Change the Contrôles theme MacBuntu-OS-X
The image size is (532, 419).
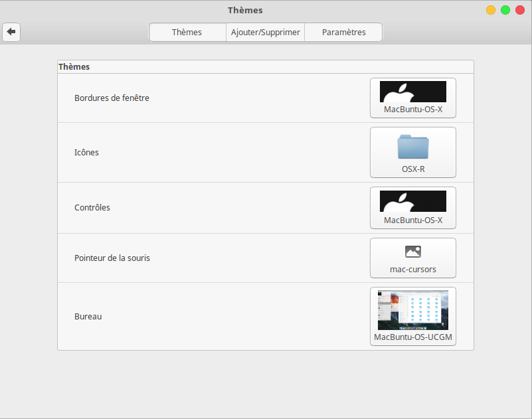[413, 208]
